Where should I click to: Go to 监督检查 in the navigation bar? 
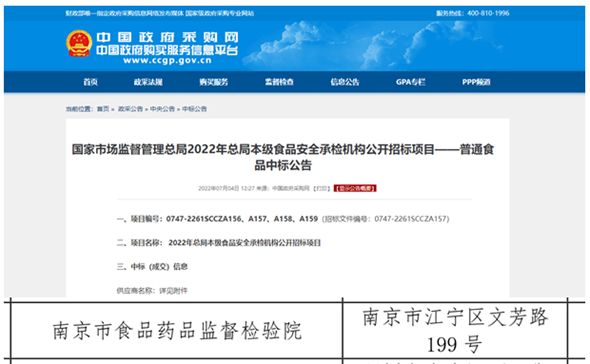(279, 82)
